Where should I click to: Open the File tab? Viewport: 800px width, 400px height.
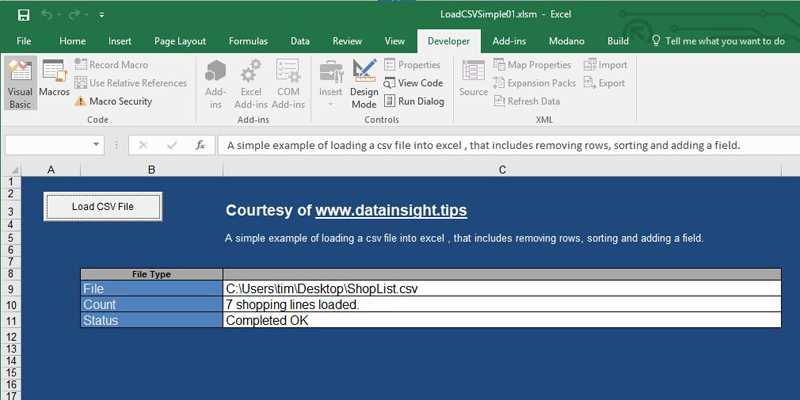[23, 41]
